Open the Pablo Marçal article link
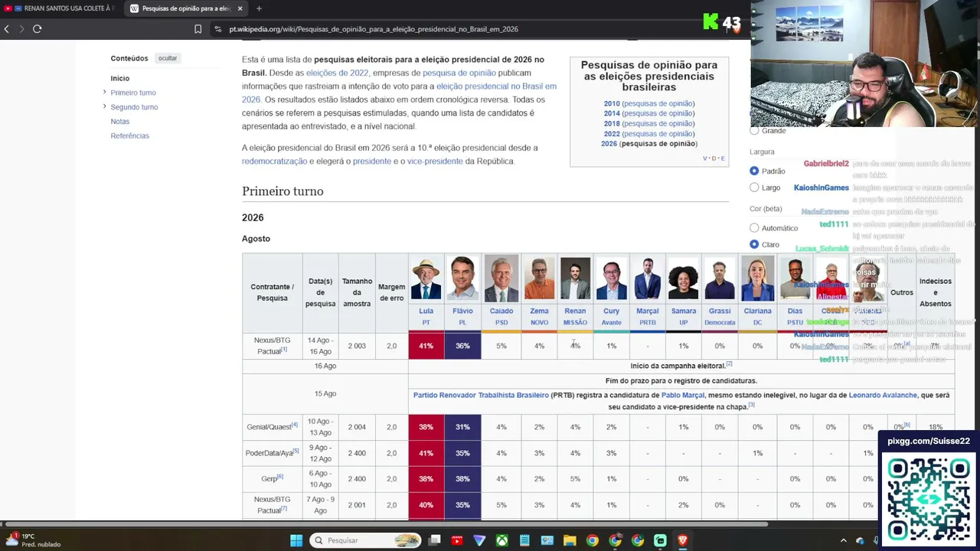Screen dimensions: 980x551 (x=682, y=395)
